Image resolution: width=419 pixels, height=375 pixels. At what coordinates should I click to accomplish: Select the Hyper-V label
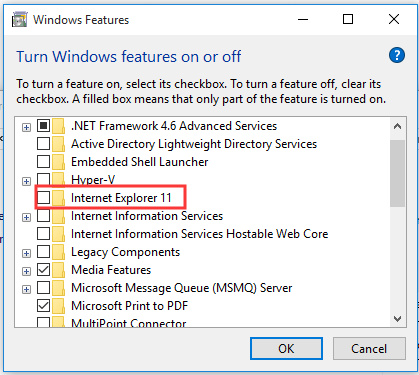pos(93,180)
